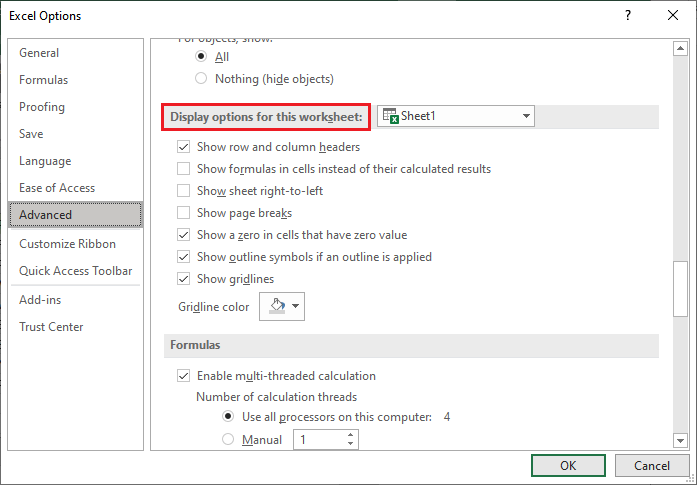Click the OK button

[x=567, y=466]
